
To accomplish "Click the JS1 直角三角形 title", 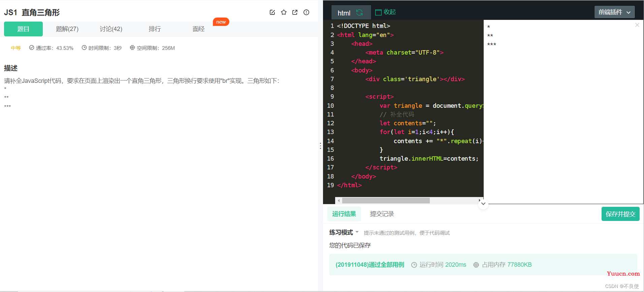I will [32, 12].
